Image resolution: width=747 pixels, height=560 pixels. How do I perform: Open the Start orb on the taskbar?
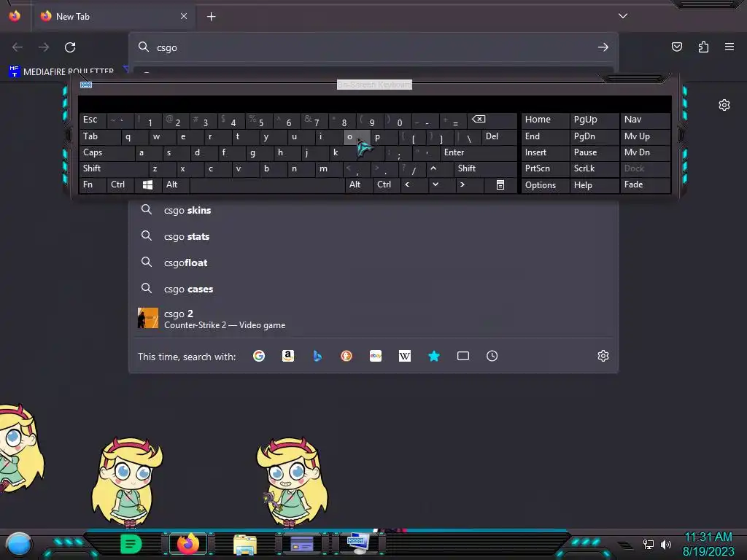18,544
